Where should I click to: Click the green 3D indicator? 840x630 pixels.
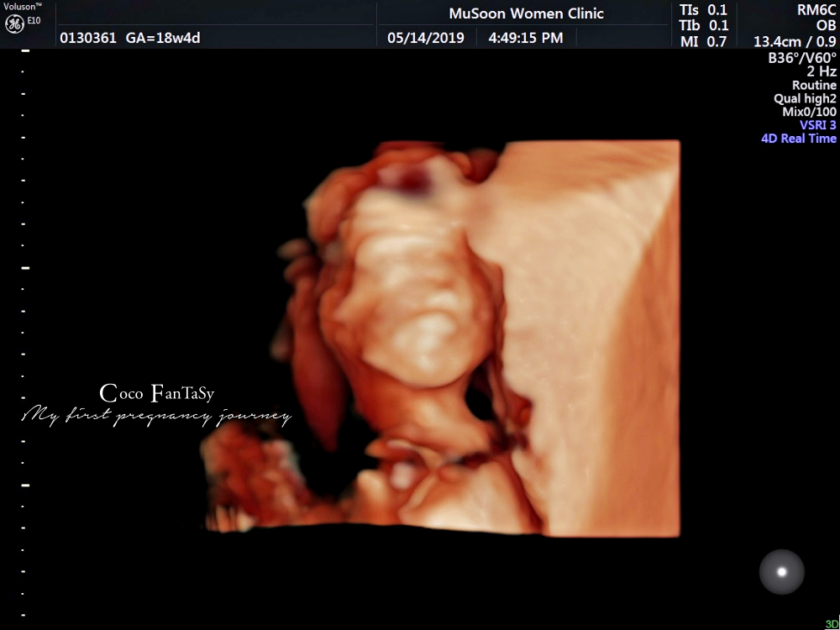(832, 624)
